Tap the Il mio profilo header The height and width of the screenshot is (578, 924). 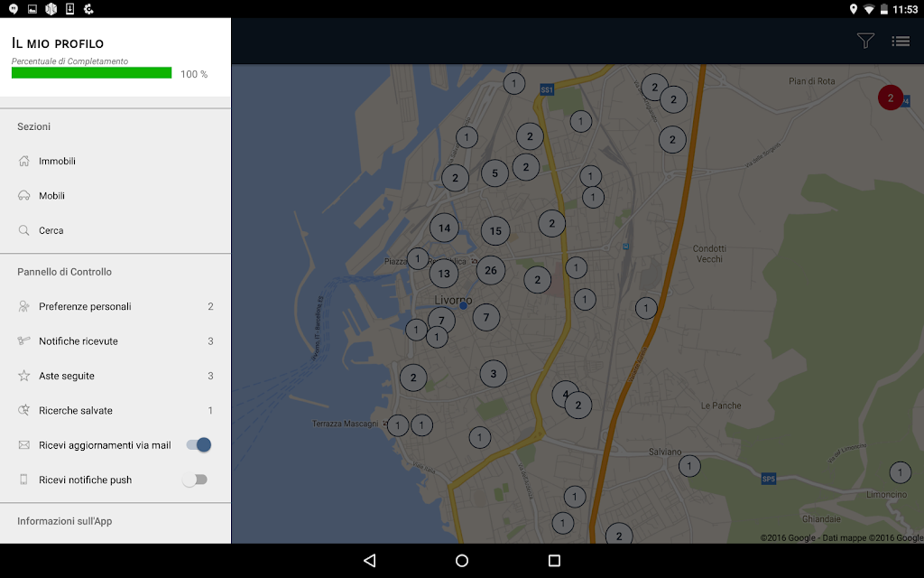pyautogui.click(x=58, y=43)
